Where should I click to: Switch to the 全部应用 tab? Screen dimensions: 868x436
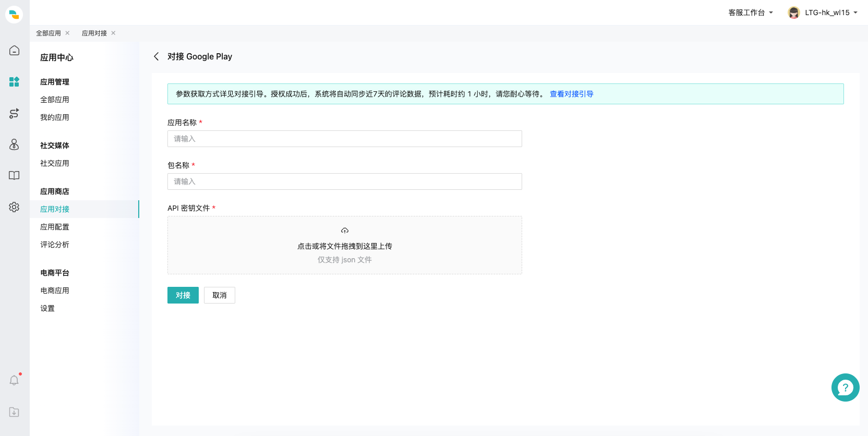[x=49, y=33]
